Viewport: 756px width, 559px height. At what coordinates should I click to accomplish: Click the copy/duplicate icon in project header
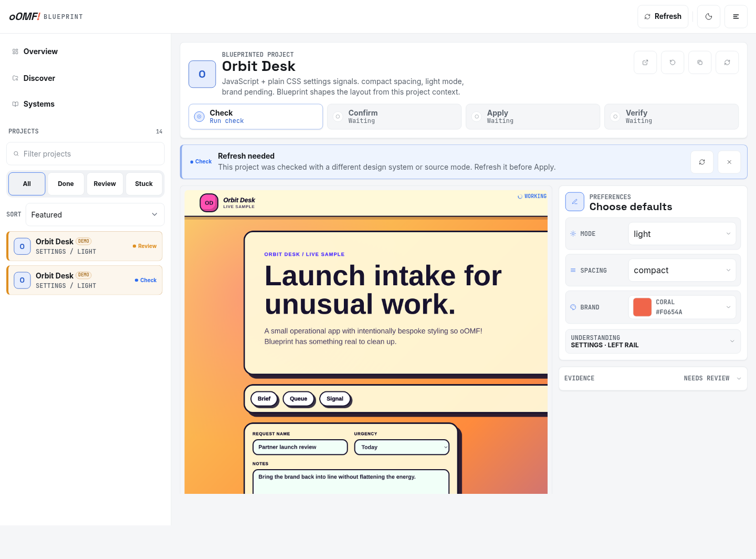coord(700,63)
